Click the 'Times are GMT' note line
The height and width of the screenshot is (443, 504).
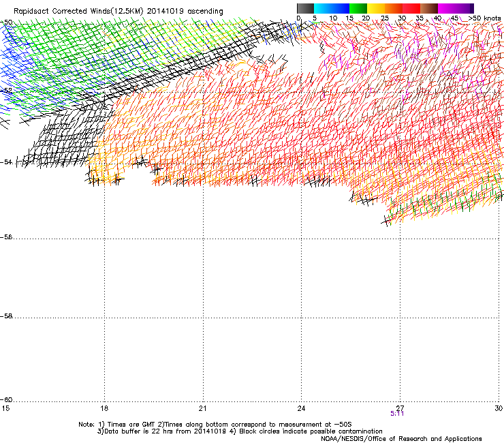point(215,425)
